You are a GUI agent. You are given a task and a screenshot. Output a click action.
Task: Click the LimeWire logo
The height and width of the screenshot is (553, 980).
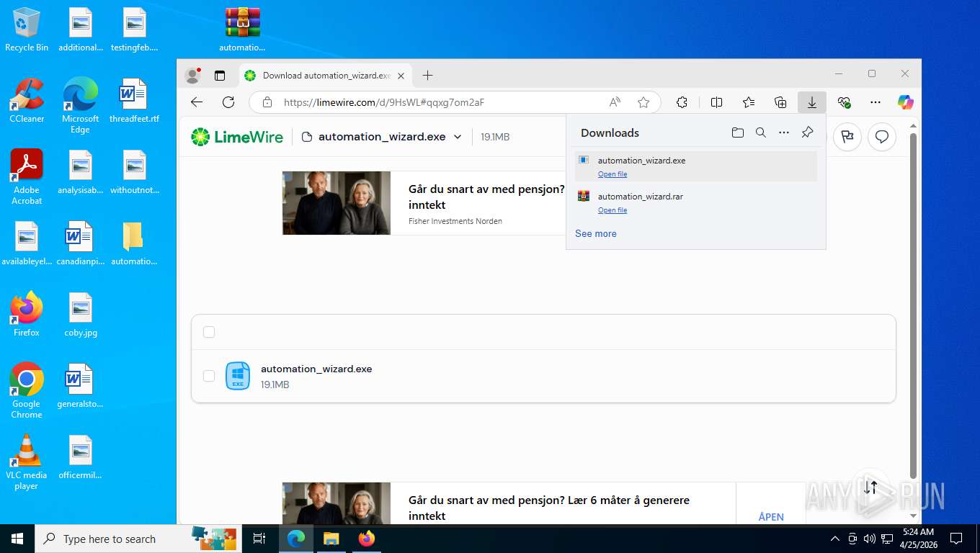tap(237, 137)
